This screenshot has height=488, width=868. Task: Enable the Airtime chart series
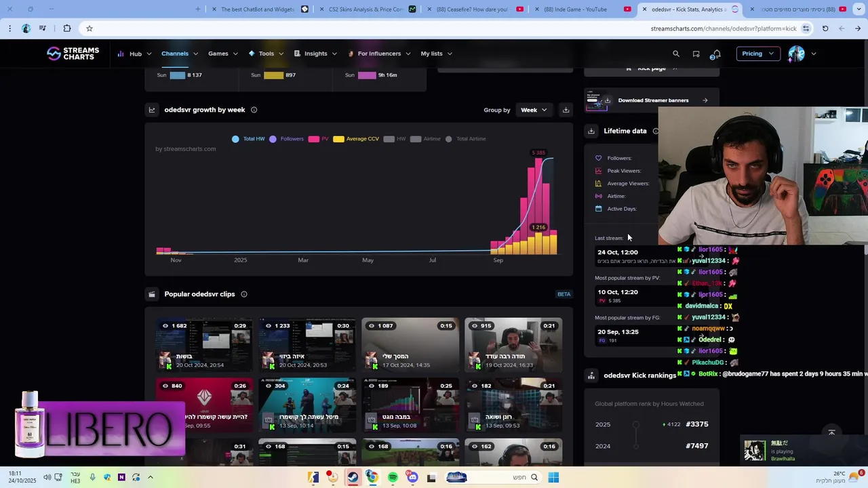coord(425,139)
